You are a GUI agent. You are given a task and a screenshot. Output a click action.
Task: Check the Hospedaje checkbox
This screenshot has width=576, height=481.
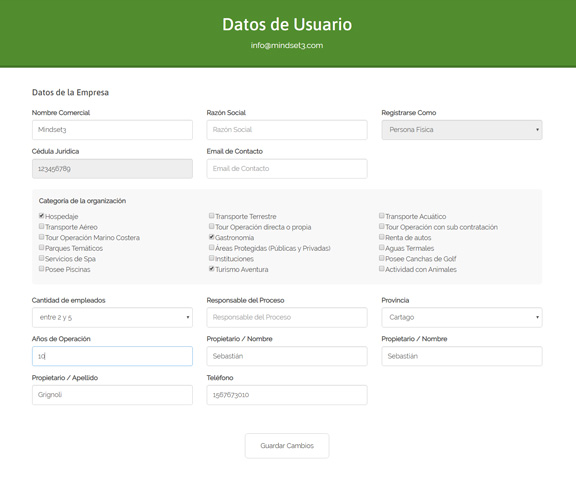[x=42, y=216]
